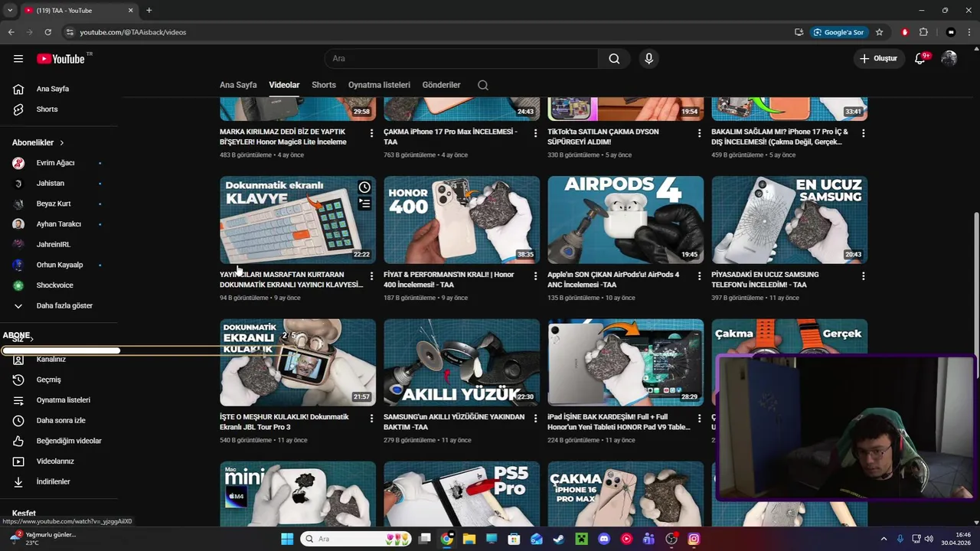Click the YouTube search input field
This screenshot has height=551, width=980.
461,59
